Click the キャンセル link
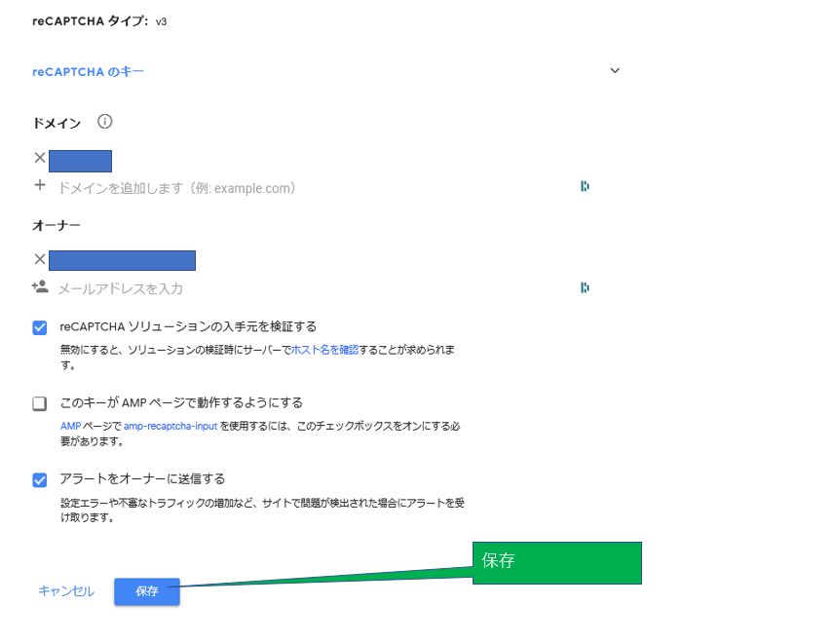Screen dimensions: 835x644 pyautogui.click(x=64, y=591)
